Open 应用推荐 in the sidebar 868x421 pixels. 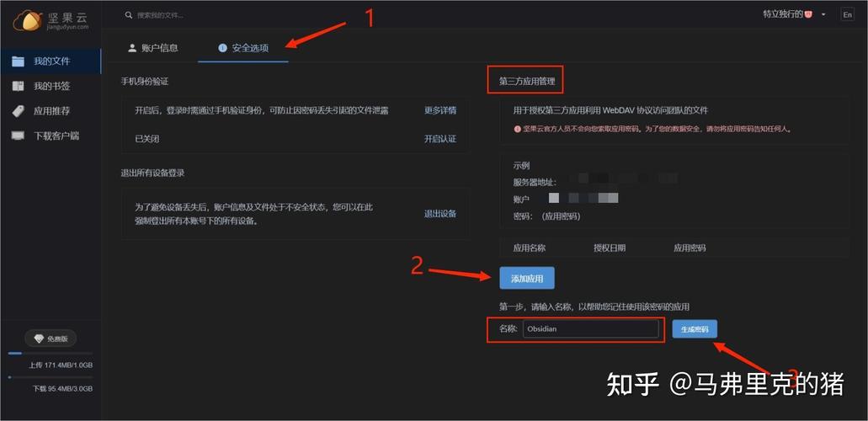pyautogui.click(x=51, y=111)
